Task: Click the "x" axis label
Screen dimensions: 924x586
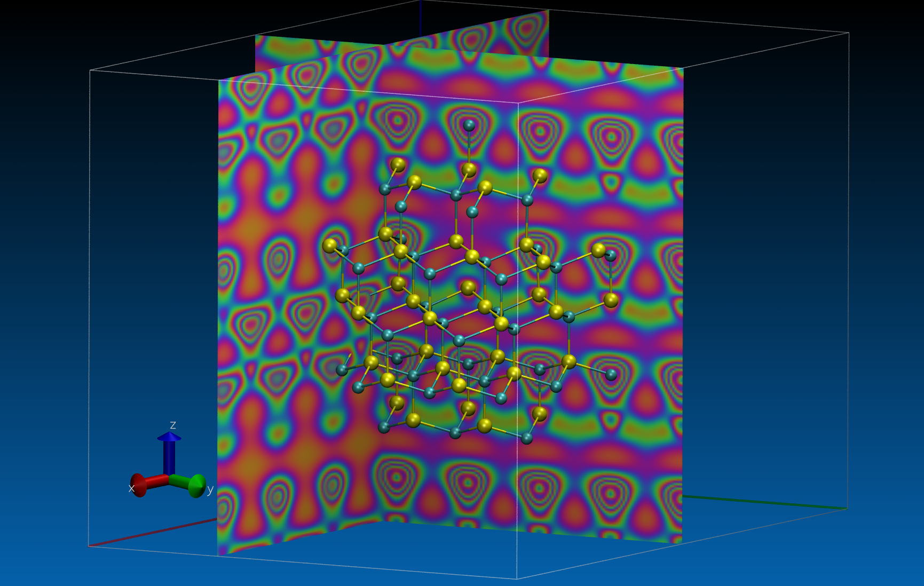Action: (131, 488)
